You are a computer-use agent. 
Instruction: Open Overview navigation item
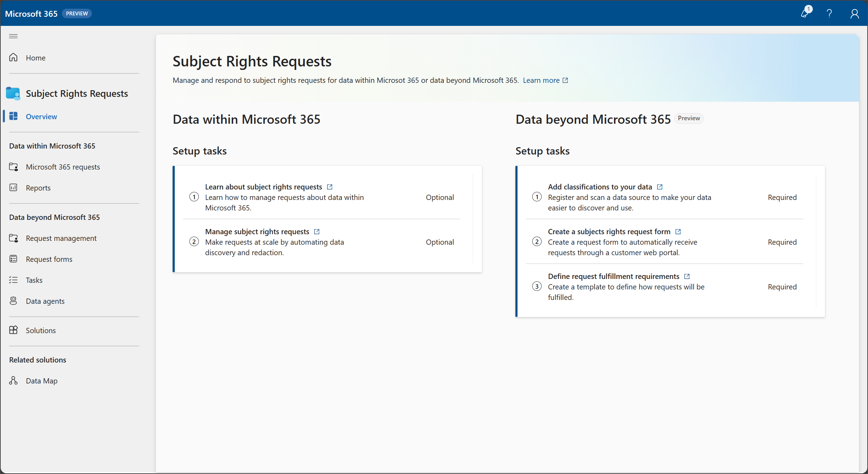pos(41,116)
